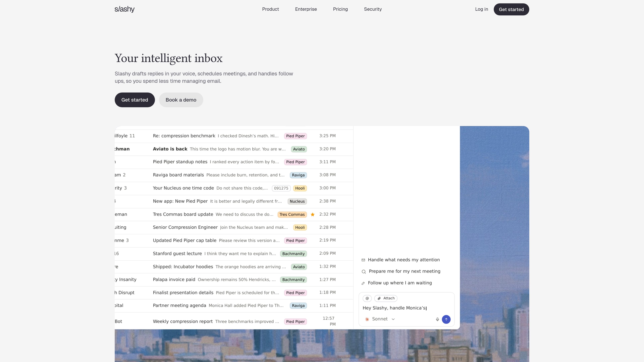Click the @ mention button

[367, 298]
